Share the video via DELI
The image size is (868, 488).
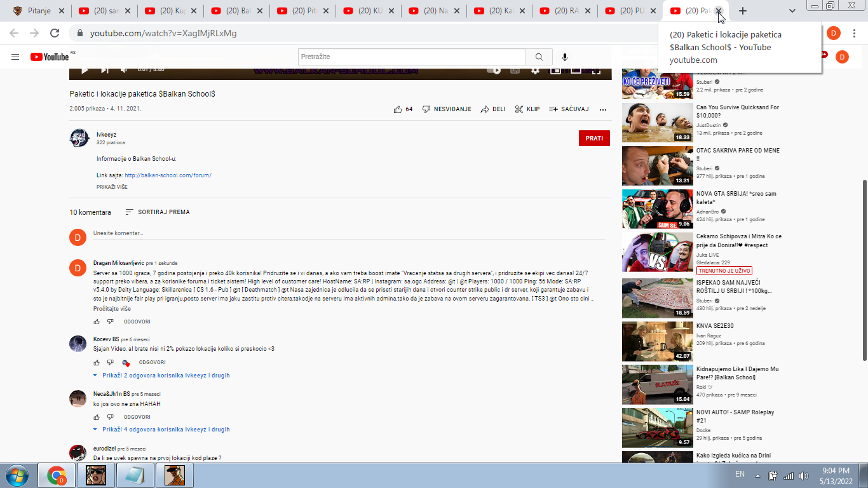pos(493,109)
